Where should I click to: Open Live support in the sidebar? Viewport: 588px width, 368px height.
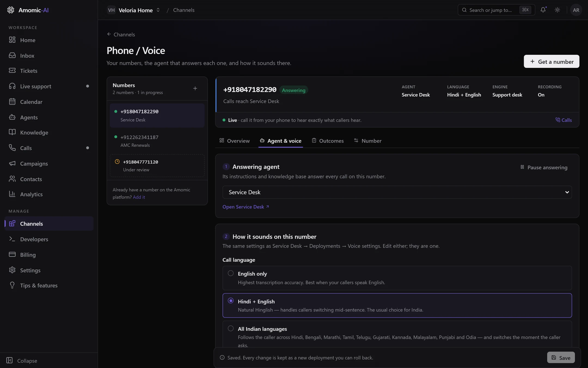[x=49, y=86]
